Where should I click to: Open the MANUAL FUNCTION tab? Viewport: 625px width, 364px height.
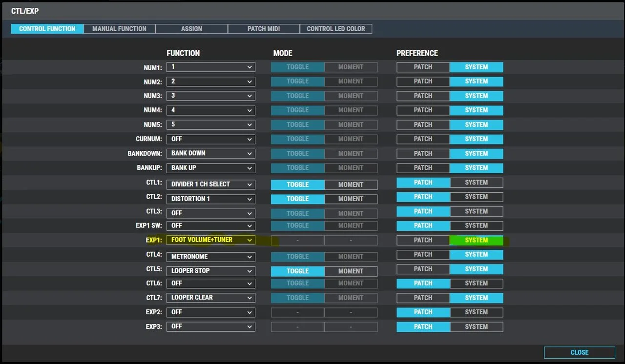119,29
